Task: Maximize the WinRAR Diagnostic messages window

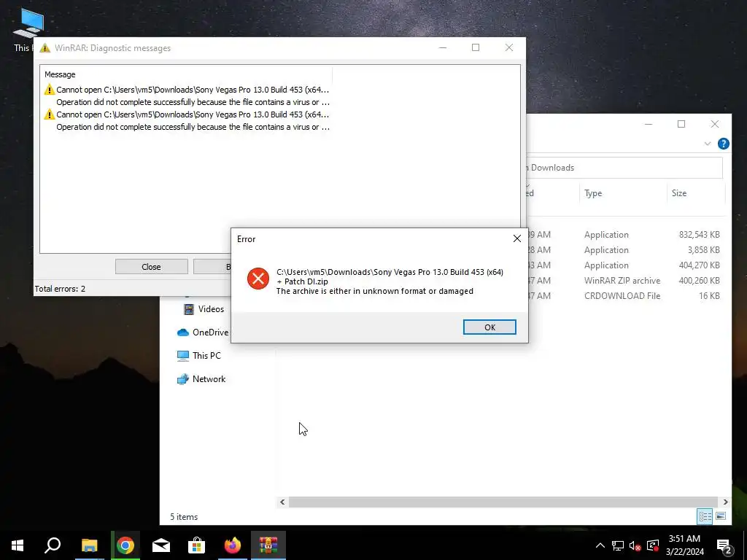Action: coord(476,47)
